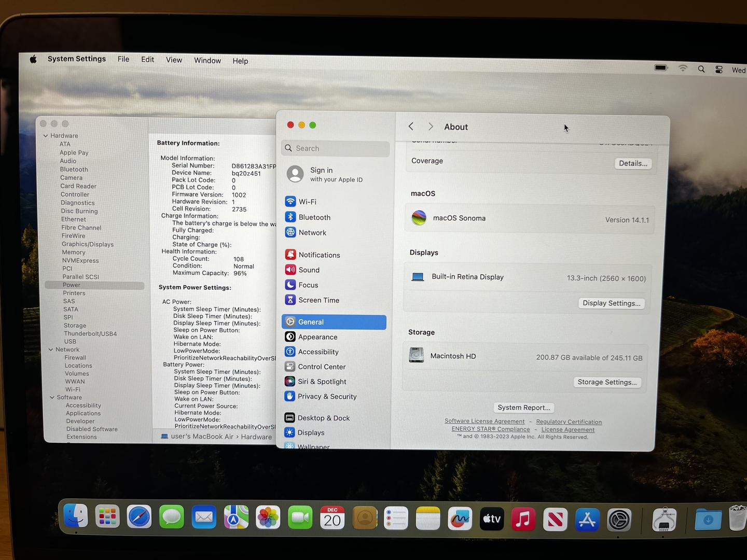Open Freeform from the Dock

(460, 519)
